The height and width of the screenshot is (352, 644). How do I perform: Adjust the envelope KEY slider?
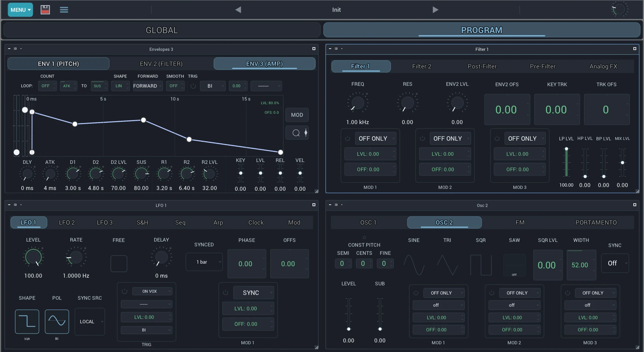tap(241, 173)
